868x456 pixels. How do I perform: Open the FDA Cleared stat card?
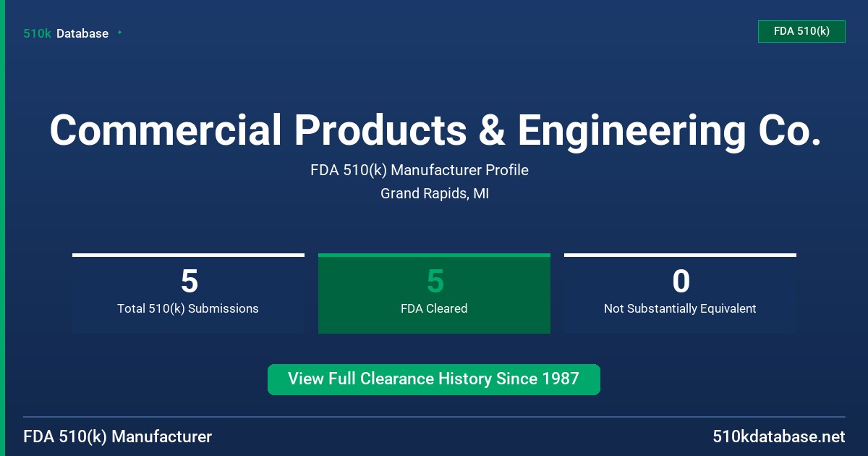[434, 293]
